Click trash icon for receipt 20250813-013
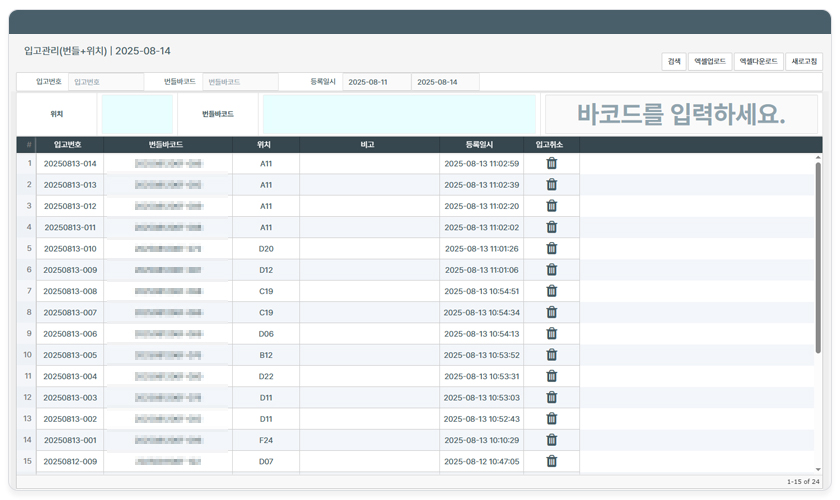 (551, 184)
